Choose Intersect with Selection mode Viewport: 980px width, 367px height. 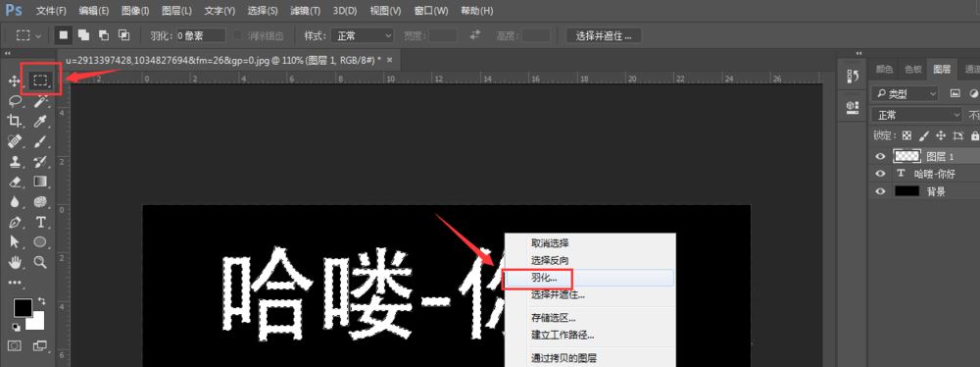point(123,35)
